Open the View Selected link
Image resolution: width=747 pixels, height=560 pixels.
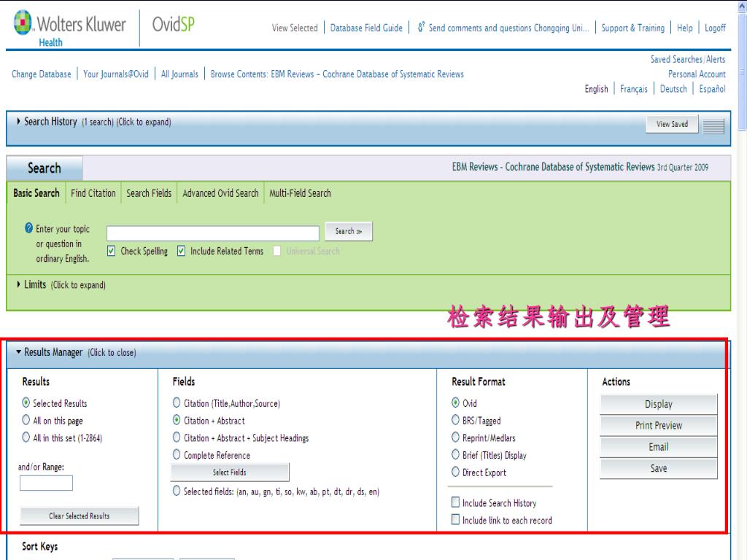point(295,28)
